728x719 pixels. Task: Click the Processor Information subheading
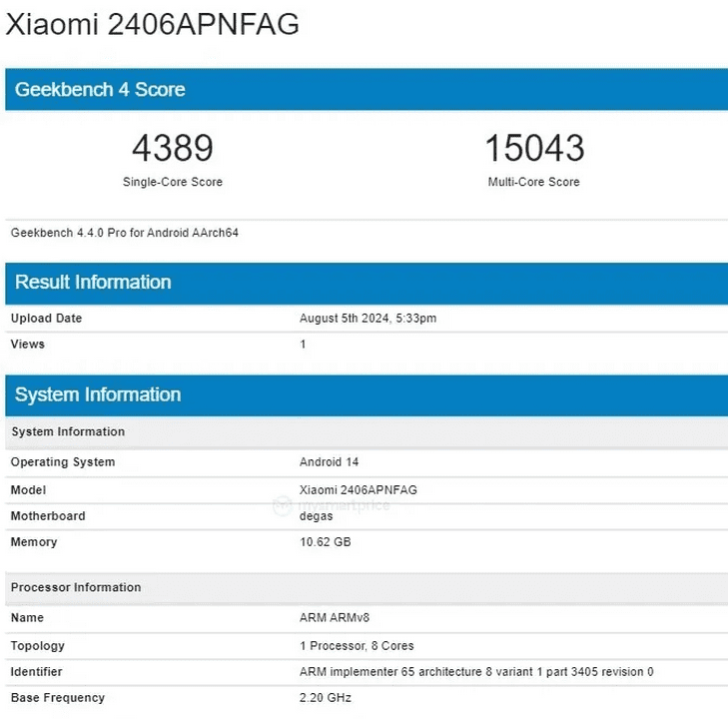point(76,587)
